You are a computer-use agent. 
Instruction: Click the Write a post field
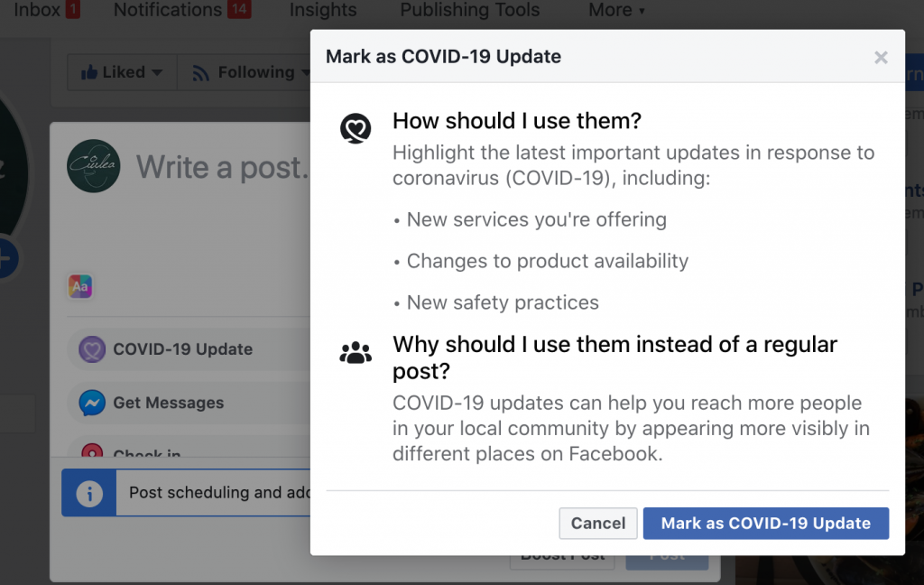click(221, 167)
